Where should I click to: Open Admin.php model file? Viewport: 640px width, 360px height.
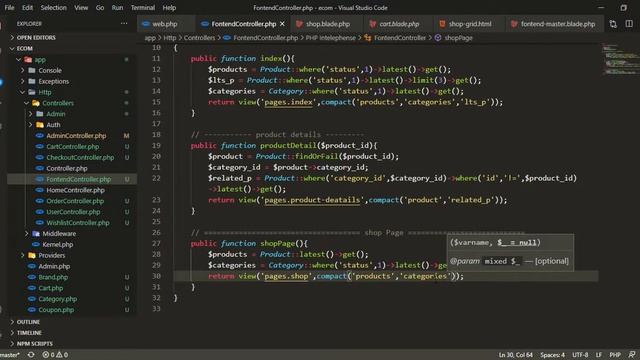(x=54, y=267)
